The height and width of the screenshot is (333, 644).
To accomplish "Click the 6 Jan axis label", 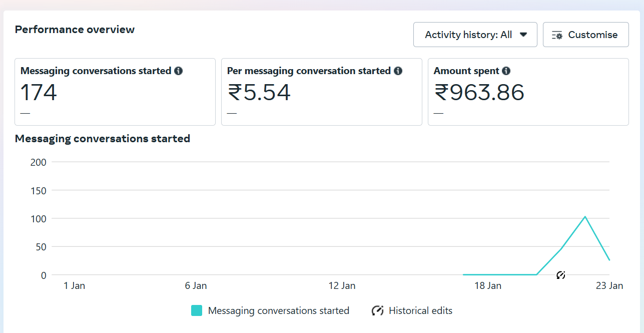I will [196, 286].
